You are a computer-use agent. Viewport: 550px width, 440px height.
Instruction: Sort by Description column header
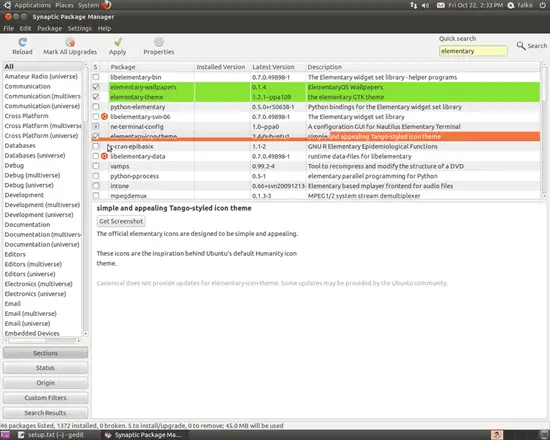[x=423, y=67]
